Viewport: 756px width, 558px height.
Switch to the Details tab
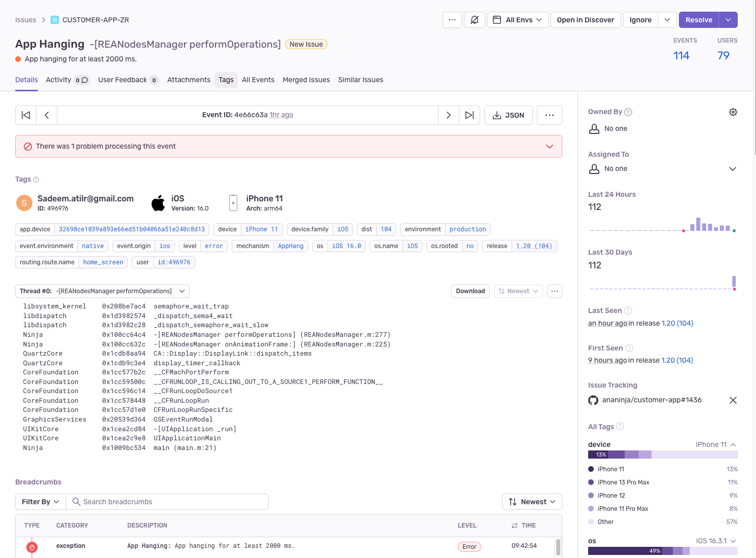point(26,80)
